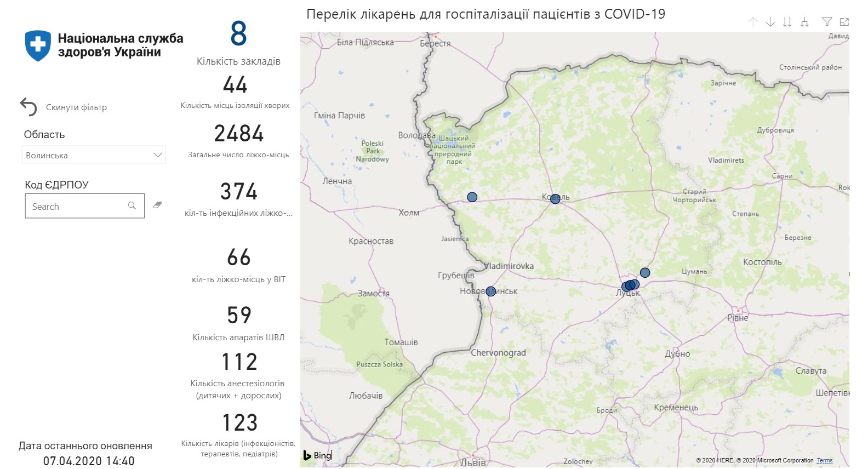Click the National Health Service shield logo
868x469 pixels.
tap(38, 45)
